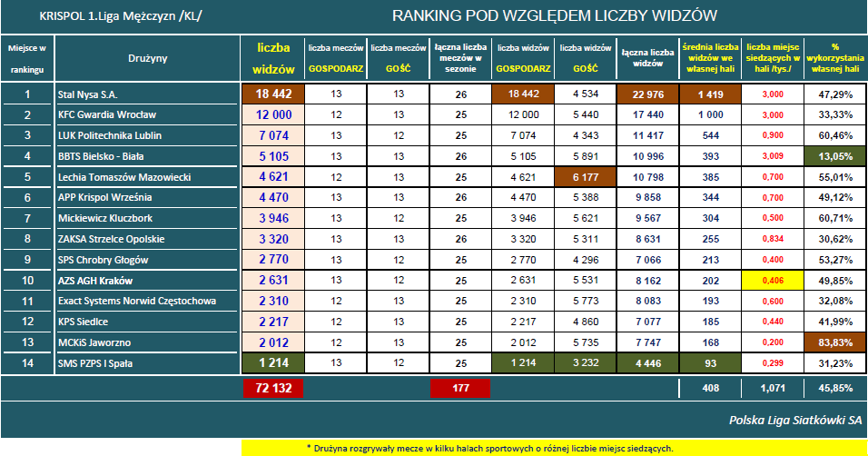868x456 pixels.
Task: Select Lechia Tomaszów Mazowiecki team name
Action: 124,177
